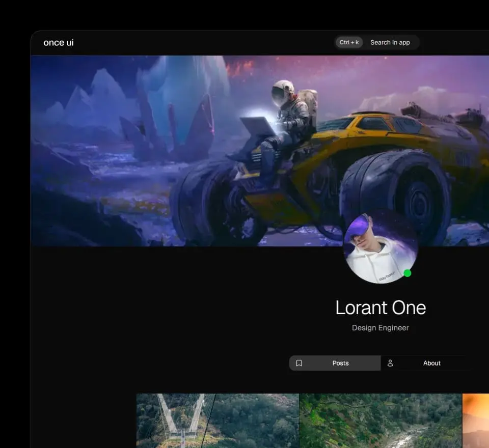
Task: Open the suspension bridge post thumbnail
Action: pos(218,420)
